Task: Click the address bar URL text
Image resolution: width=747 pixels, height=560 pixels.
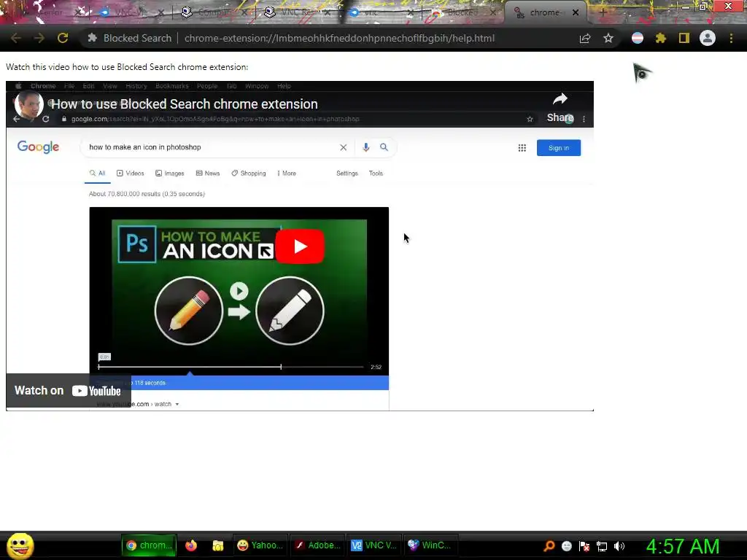Action: coord(339,38)
